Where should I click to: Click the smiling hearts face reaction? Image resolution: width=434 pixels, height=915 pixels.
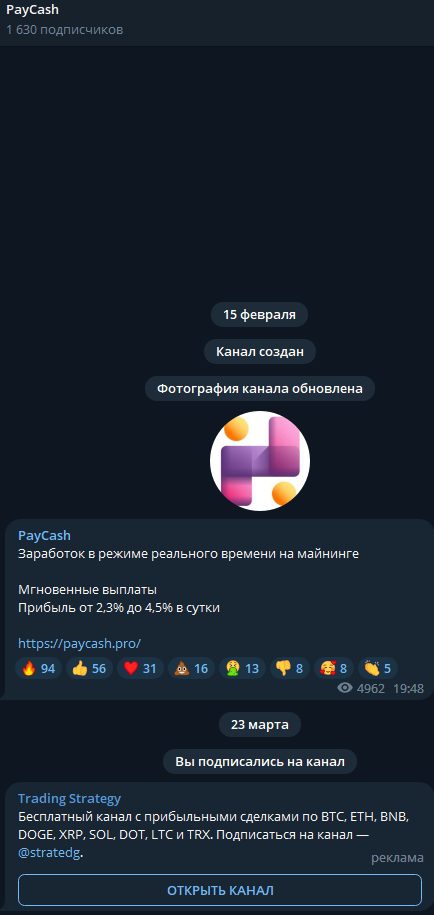(x=333, y=668)
